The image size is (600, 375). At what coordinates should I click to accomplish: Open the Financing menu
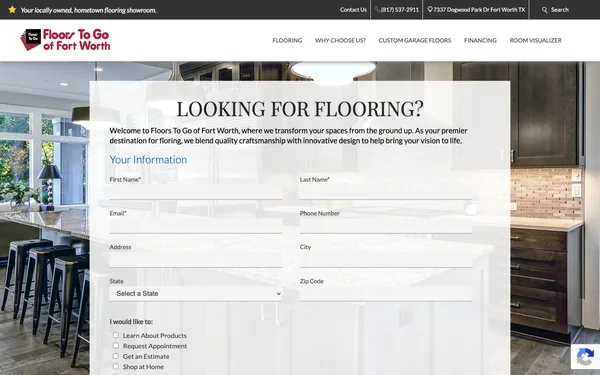pos(480,40)
